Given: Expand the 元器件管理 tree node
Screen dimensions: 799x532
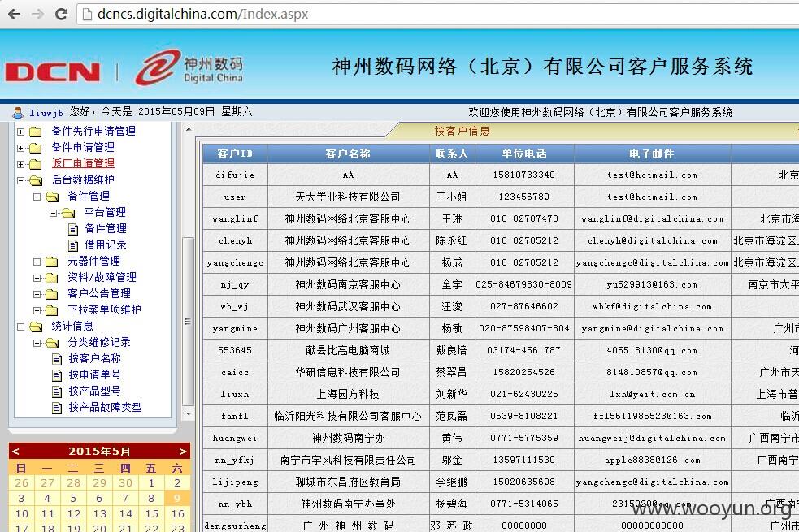Looking at the screenshot, I should (x=37, y=262).
